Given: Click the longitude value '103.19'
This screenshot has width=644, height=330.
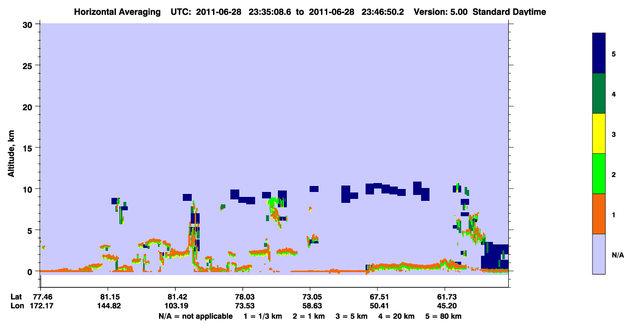Looking at the screenshot, I should [175, 306].
